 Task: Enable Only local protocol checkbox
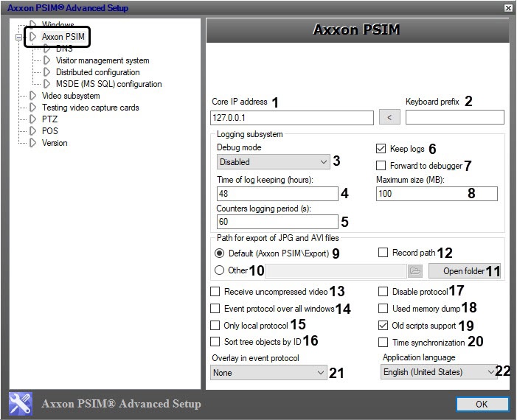point(215,326)
